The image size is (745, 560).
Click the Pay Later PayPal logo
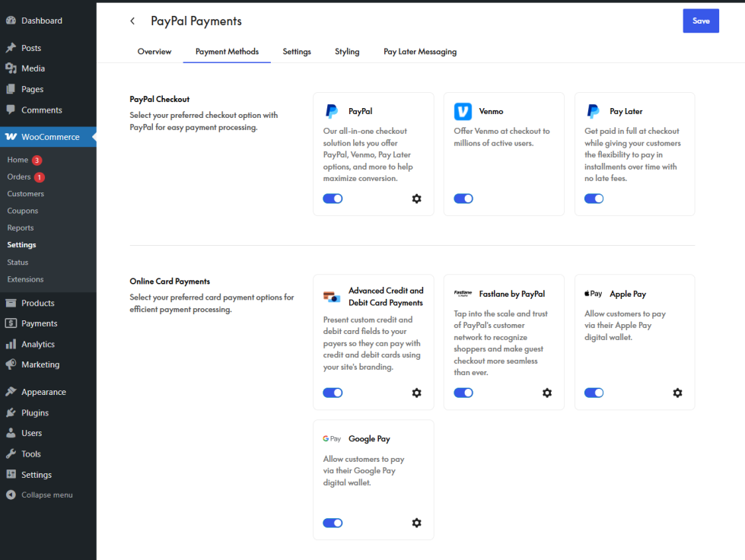(x=593, y=111)
